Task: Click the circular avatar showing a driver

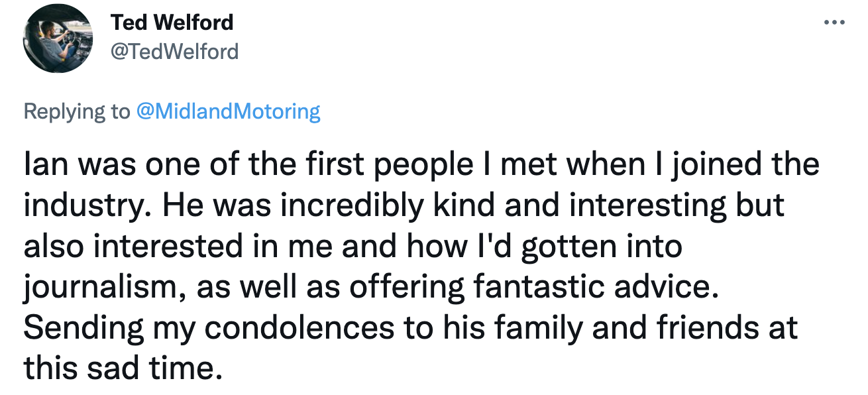Action: tap(58, 38)
